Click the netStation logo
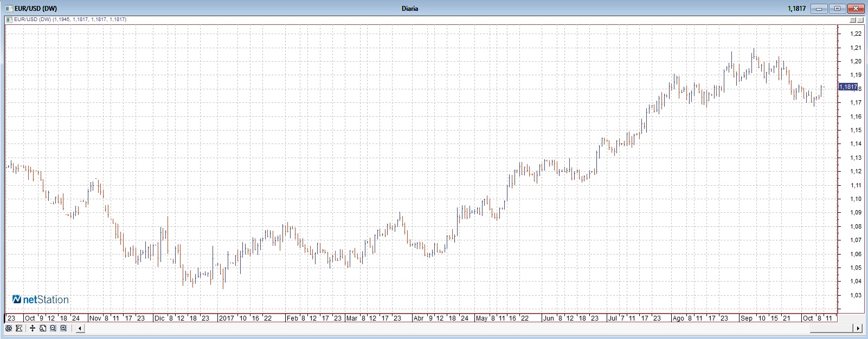This screenshot has width=868, height=339. coord(41,299)
